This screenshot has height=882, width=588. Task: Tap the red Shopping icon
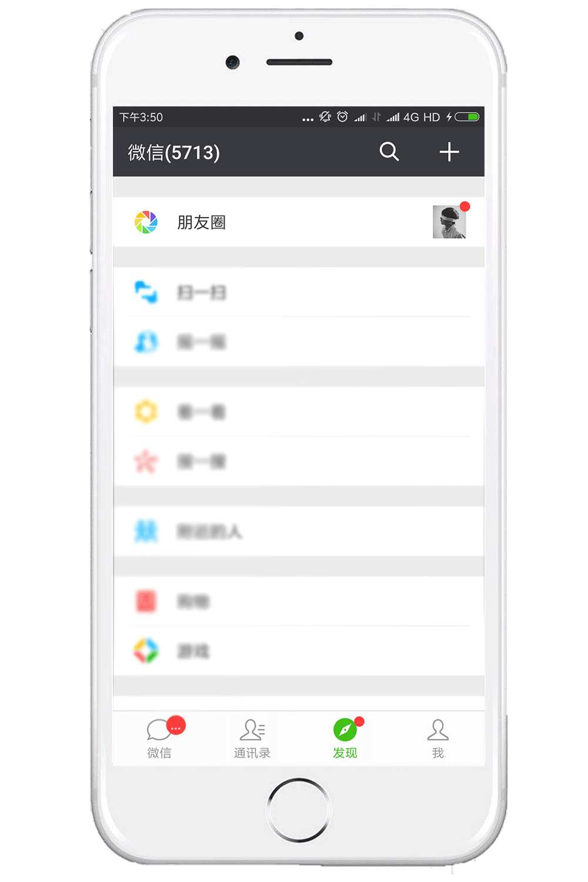pos(146,601)
